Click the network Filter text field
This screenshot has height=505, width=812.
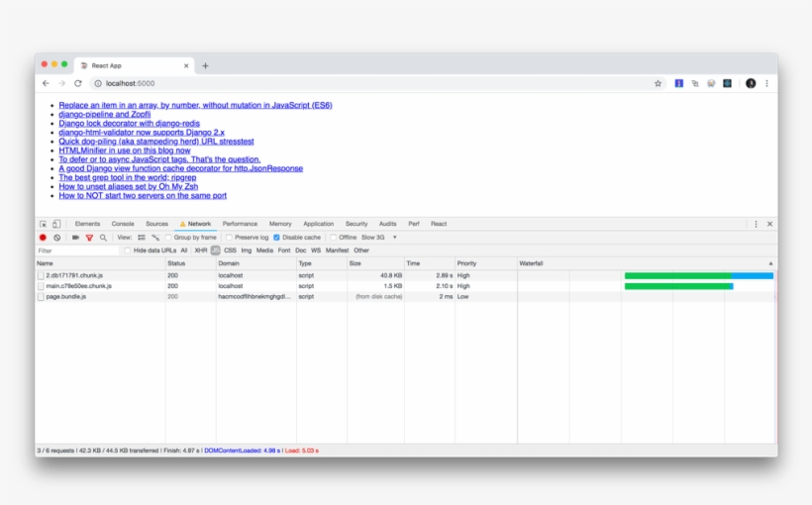(x=77, y=251)
